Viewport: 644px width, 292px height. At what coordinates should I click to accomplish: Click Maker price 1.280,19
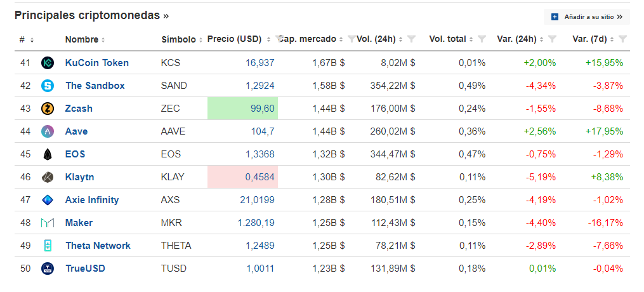[x=256, y=223]
